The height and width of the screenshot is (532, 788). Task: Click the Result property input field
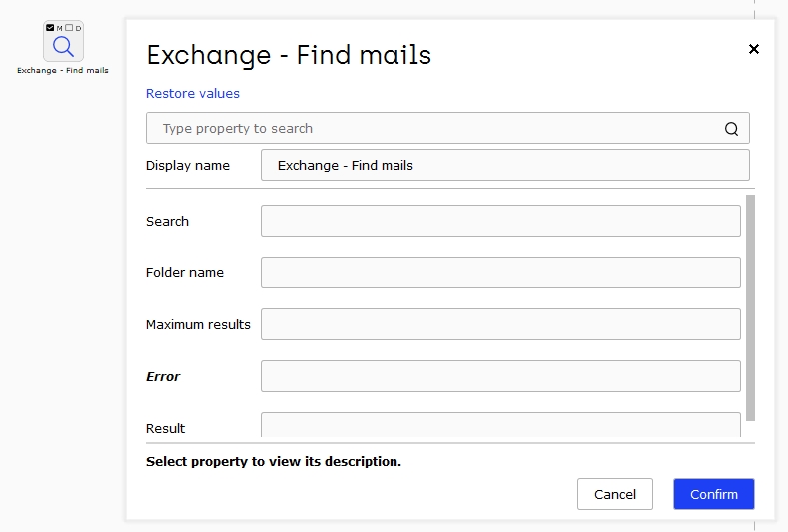tap(500, 425)
